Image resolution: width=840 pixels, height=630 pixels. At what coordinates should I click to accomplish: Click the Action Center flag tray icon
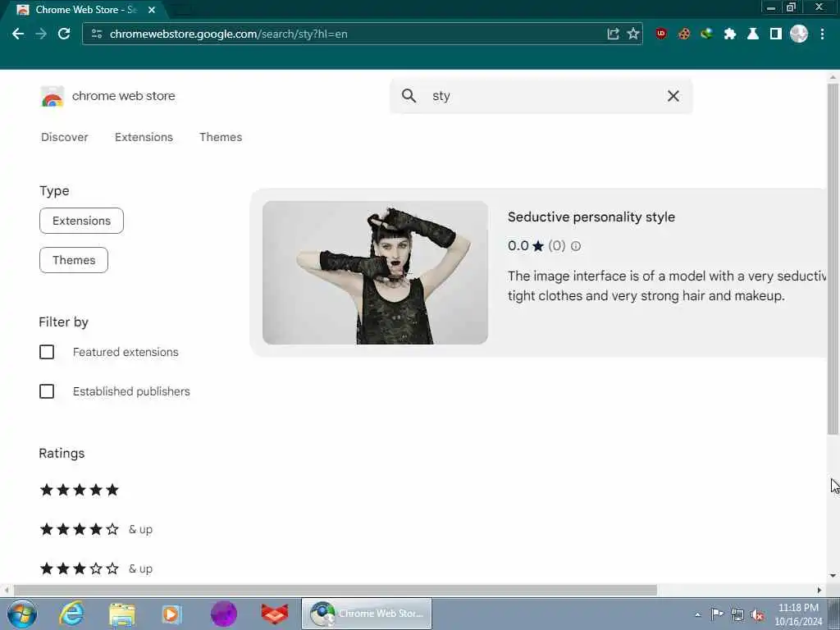(717, 614)
